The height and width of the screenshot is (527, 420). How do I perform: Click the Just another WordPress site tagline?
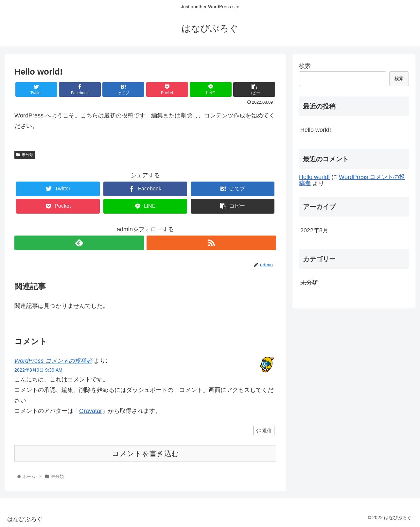210,7
